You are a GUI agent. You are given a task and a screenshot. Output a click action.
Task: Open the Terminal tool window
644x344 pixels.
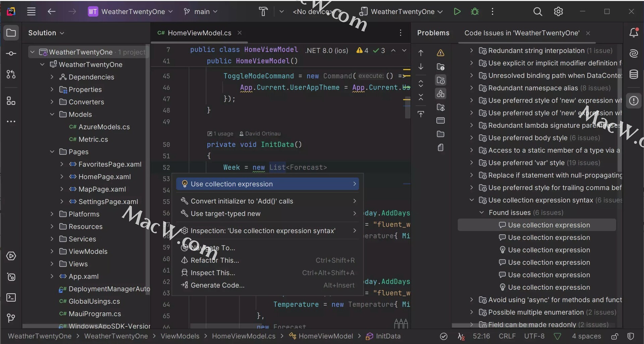(x=11, y=297)
